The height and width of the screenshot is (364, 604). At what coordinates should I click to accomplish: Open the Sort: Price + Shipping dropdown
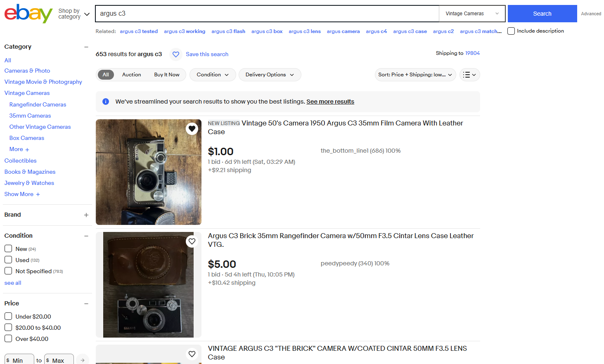point(415,75)
